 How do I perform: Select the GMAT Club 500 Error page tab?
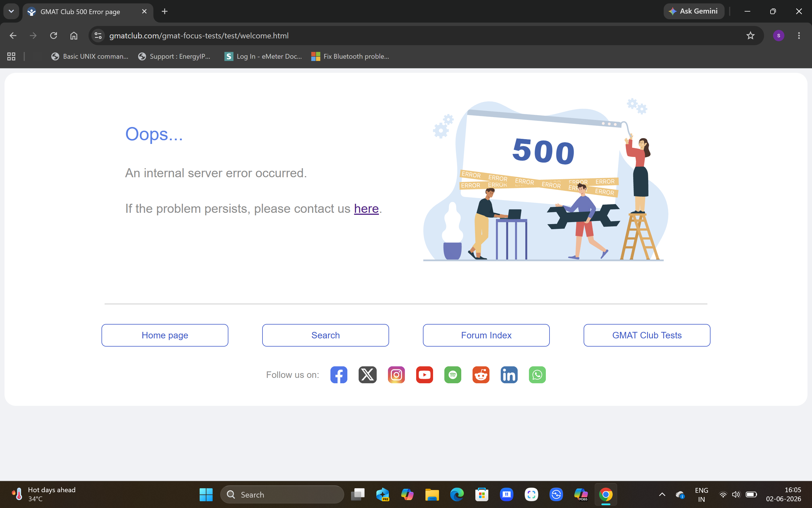point(88,12)
